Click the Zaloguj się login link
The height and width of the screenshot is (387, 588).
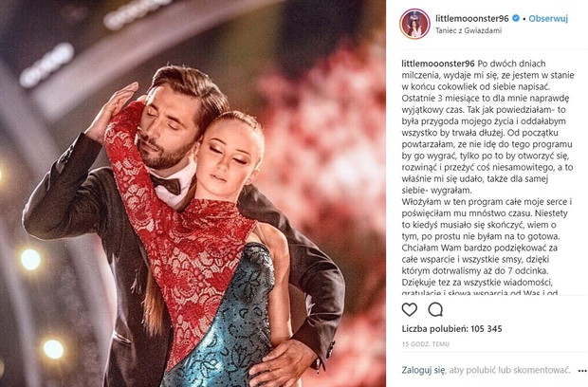coord(423,370)
